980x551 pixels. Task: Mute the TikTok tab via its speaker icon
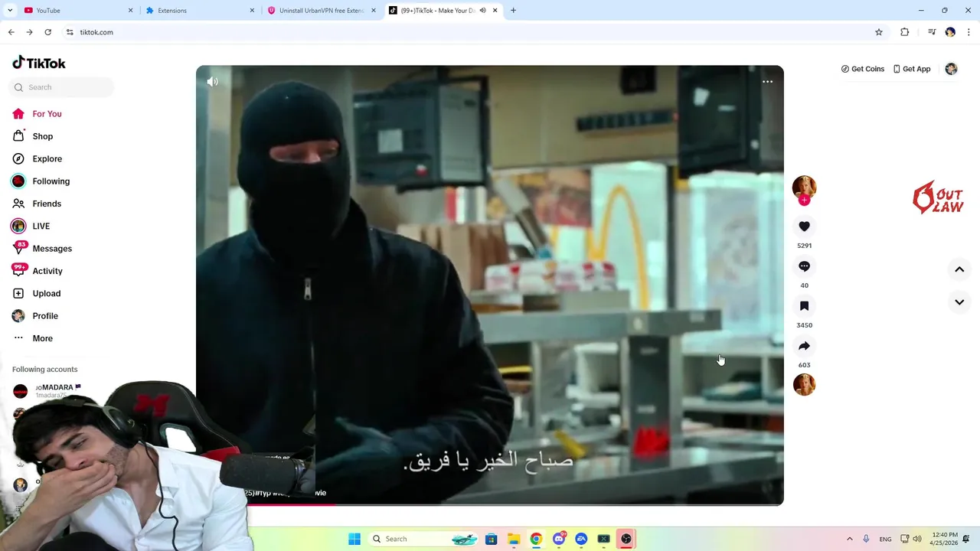[482, 11]
